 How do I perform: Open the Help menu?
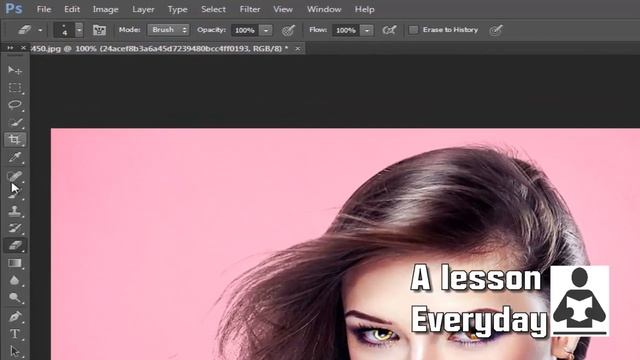364,9
